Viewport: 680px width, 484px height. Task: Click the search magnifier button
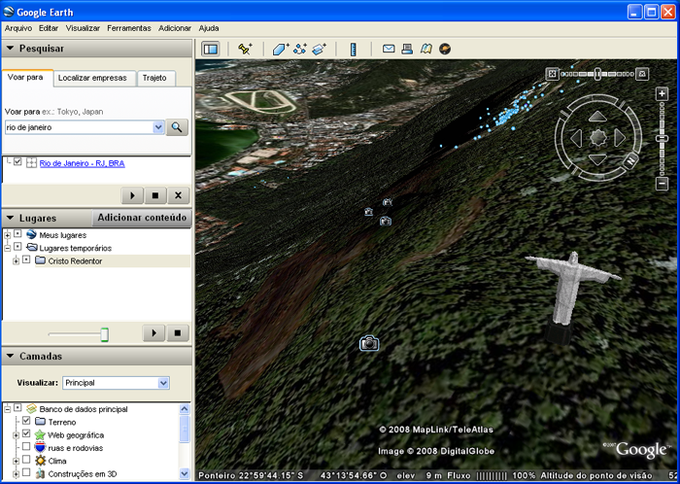coord(177,128)
